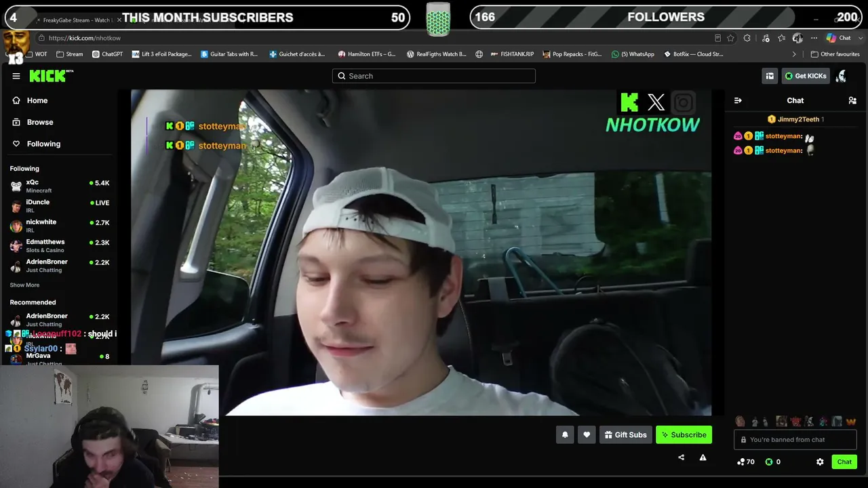Click the Gift Subs button

(x=626, y=435)
